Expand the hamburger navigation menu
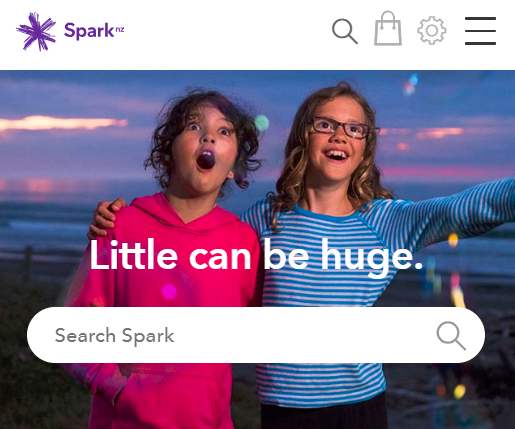 480,31
